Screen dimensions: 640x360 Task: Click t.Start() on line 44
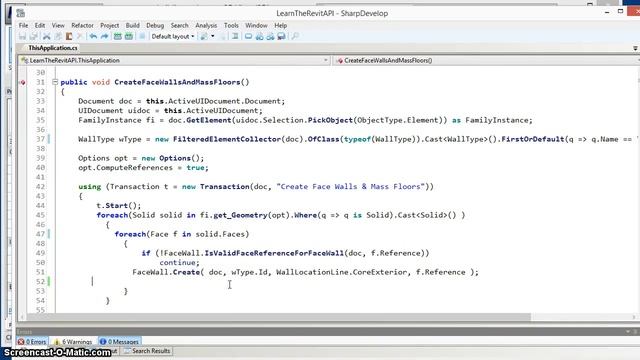(118, 206)
